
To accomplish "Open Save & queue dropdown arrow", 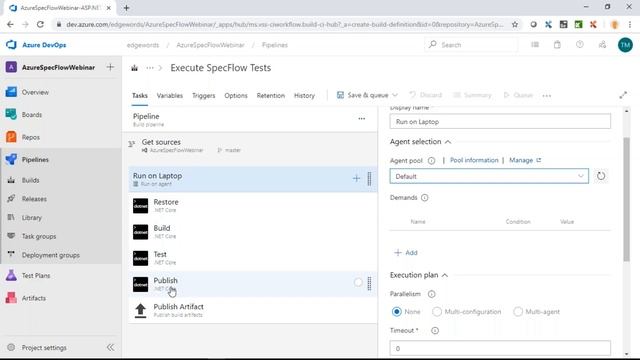I will tap(395, 95).
